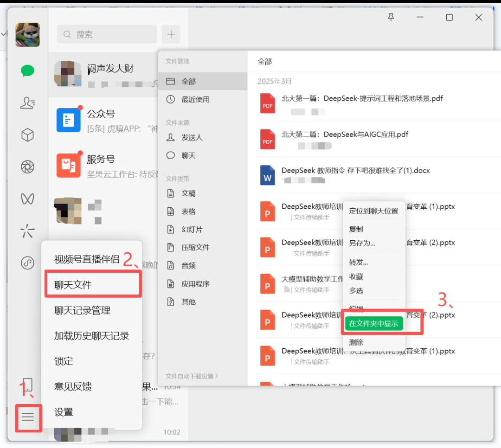Click the 公众号 blue icon
This screenshot has width=501, height=448.
(68, 120)
